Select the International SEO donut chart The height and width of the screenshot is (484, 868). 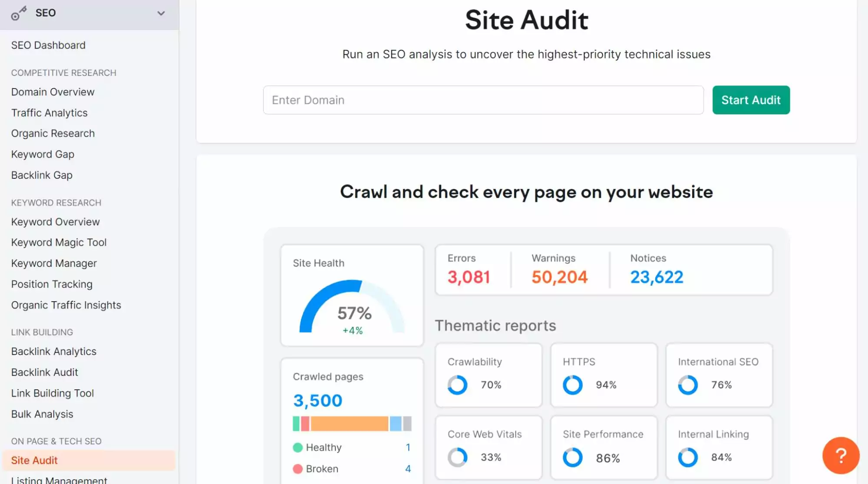[x=687, y=385]
